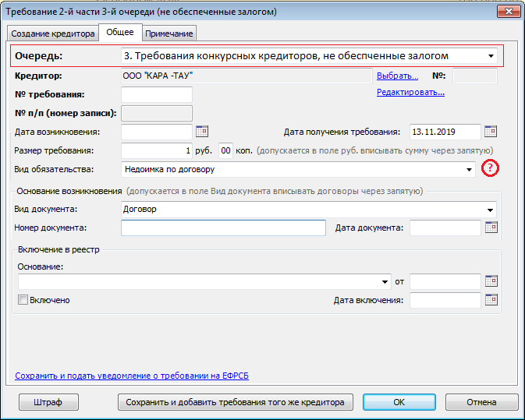
Task: Close the Требование dialog window
Action: click(x=507, y=12)
